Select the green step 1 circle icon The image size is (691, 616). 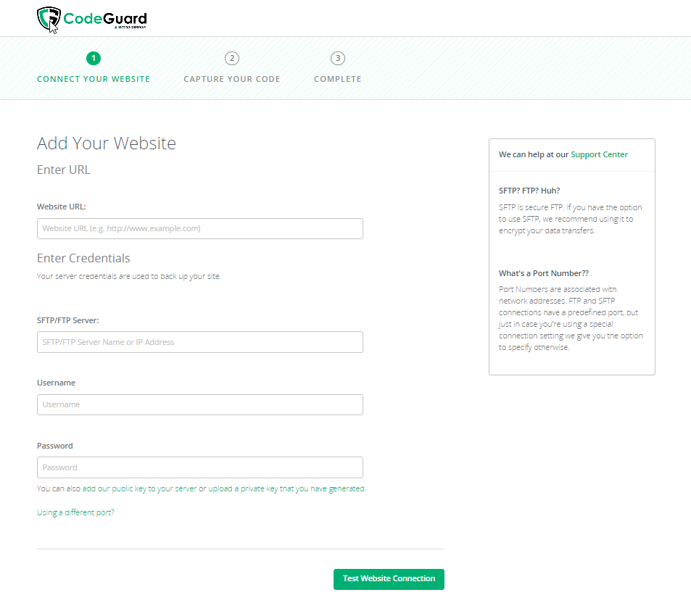[93, 58]
